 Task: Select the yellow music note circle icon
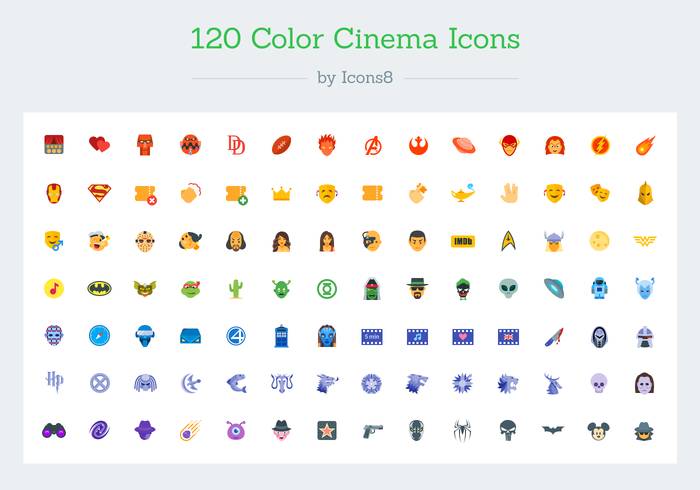coord(54,288)
